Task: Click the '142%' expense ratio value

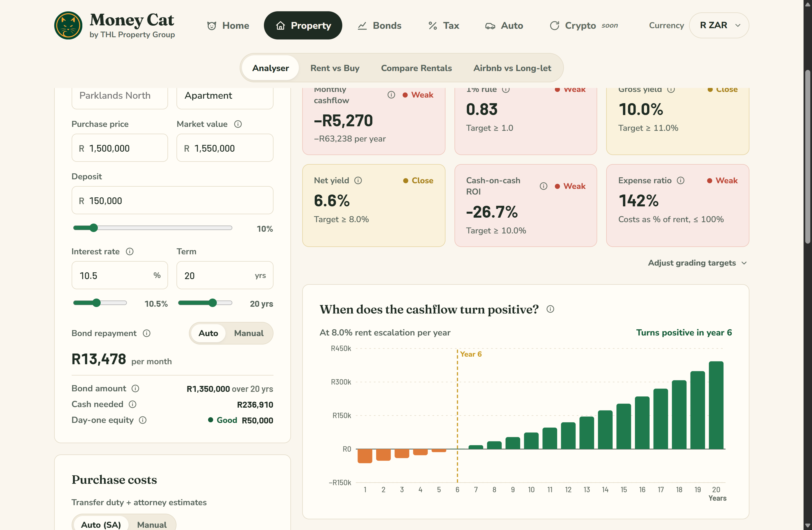Action: pyautogui.click(x=638, y=200)
